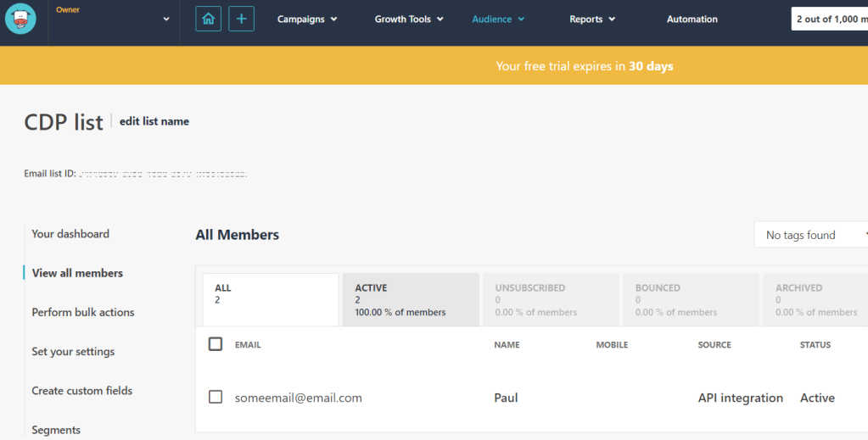This screenshot has width=868, height=440.
Task: Check the box for someemail@email.com
Action: click(x=216, y=397)
